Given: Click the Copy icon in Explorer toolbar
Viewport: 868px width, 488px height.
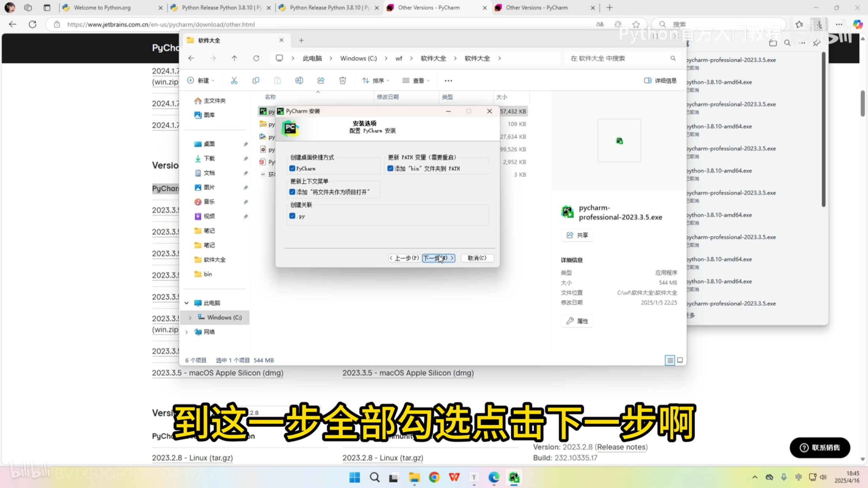Looking at the screenshot, I should 256,80.
